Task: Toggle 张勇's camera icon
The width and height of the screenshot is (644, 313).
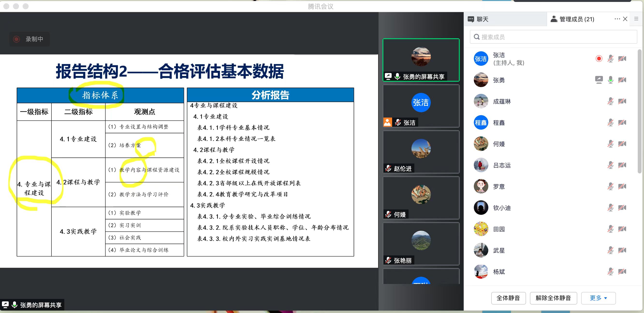Action: [x=622, y=80]
